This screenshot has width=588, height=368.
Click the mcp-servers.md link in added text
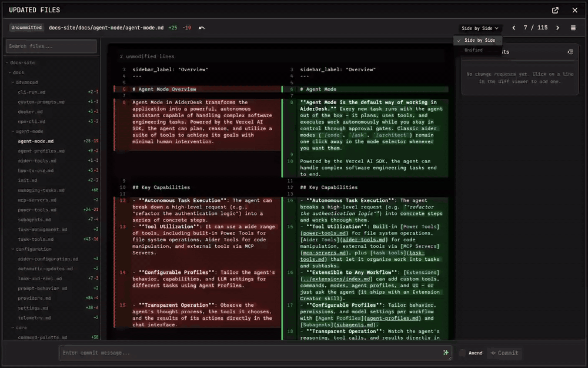coord(325,253)
